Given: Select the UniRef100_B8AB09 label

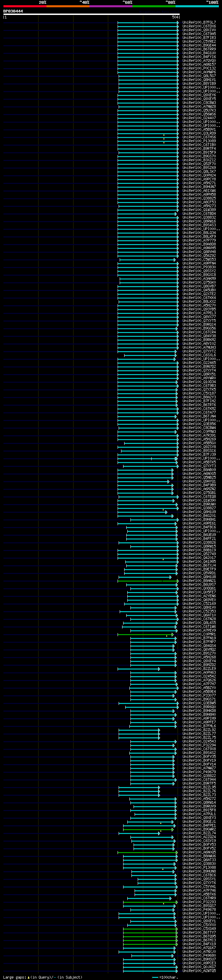Looking at the screenshot, I should [x=199, y=470].
